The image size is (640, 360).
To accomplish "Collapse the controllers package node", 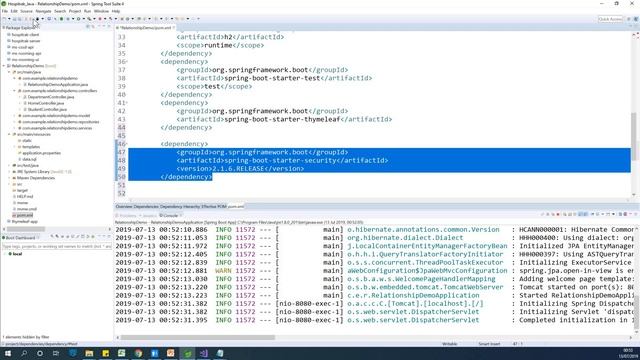I will 14,91.
